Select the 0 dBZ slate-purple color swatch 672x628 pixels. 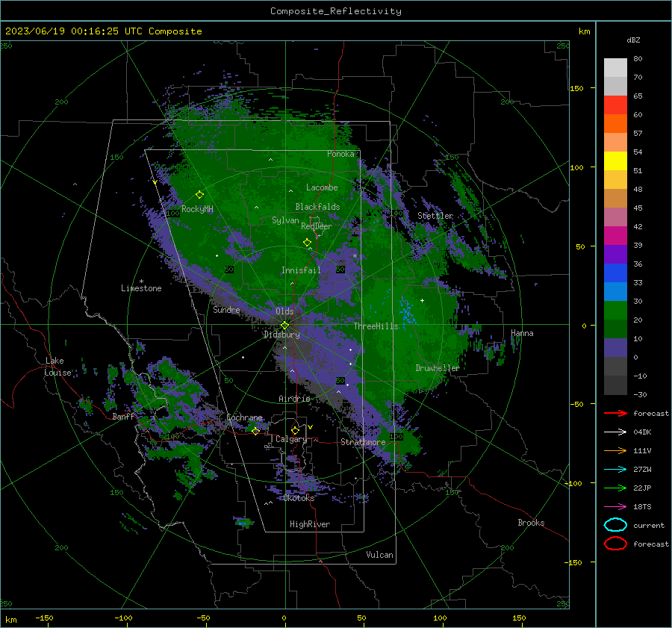615,348
